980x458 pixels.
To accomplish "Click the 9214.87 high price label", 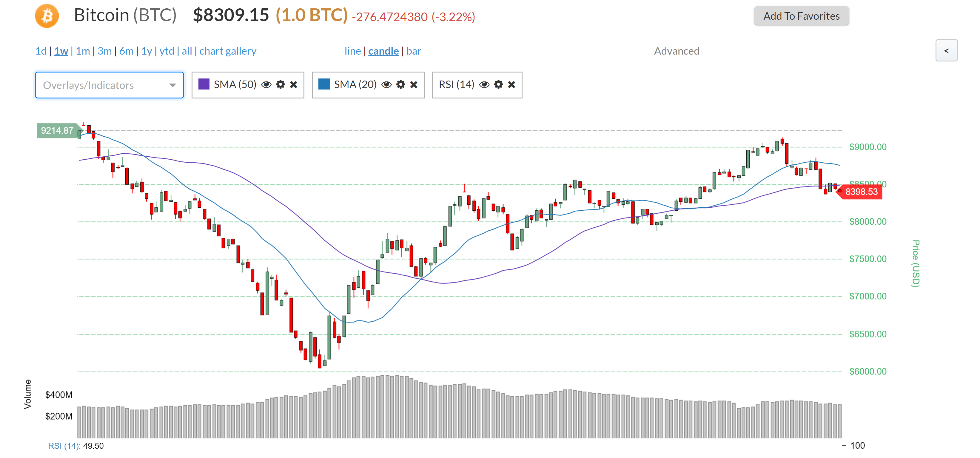I will [58, 130].
